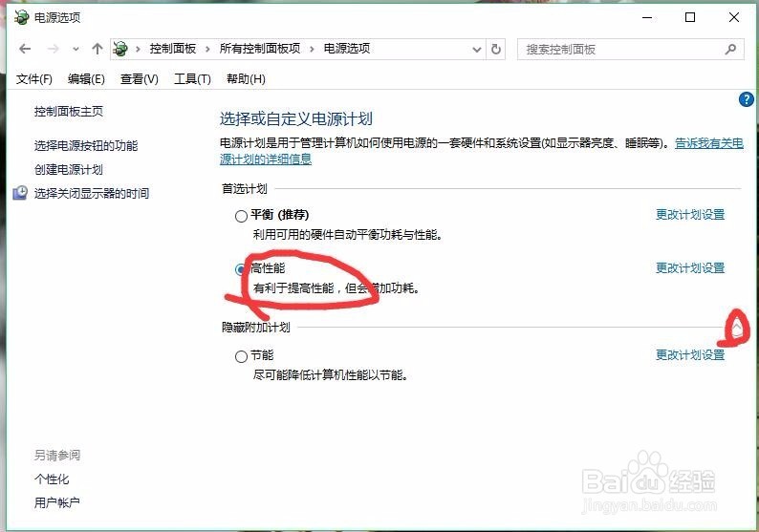The width and height of the screenshot is (759, 532).
Task: Open the 帮助(H) menu
Action: 246,79
